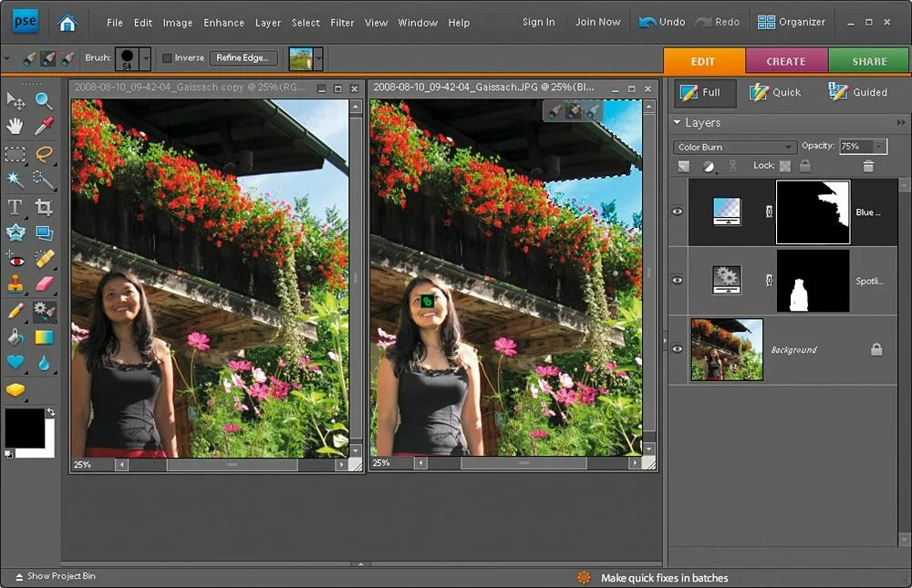
Task: Open the Opacity slider dropdown arrow
Action: 879,147
